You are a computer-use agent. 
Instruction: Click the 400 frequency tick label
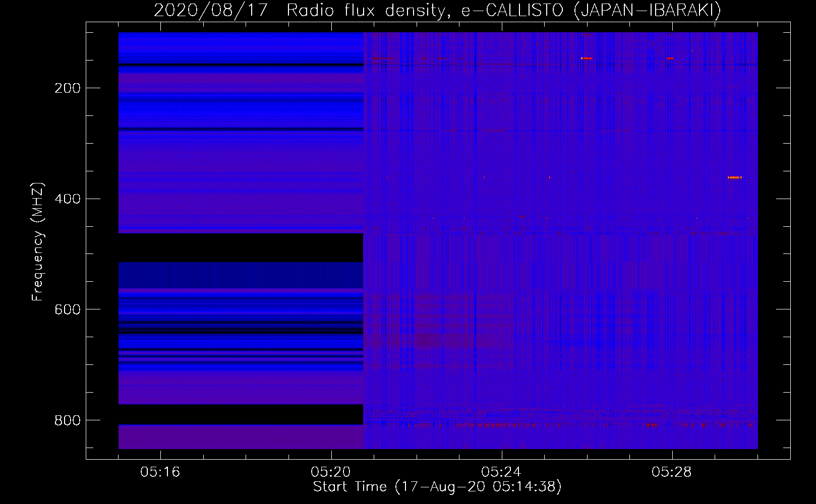[68, 199]
